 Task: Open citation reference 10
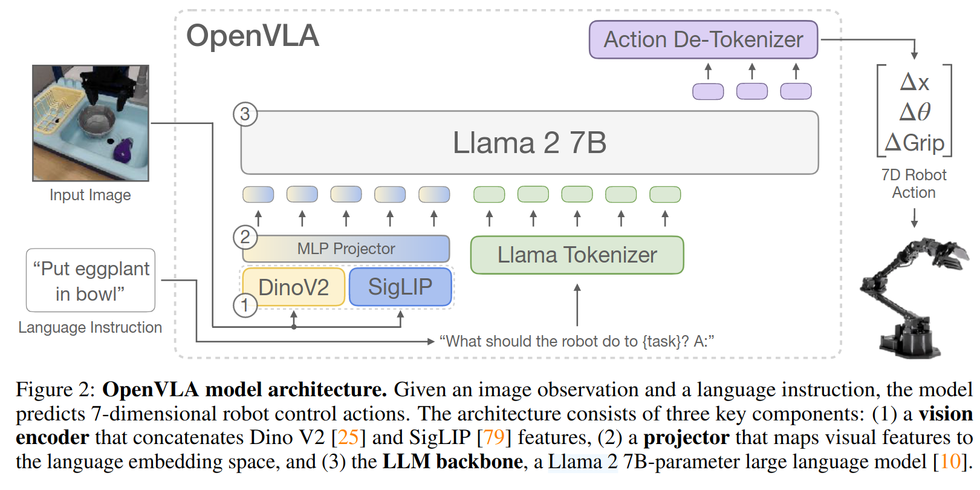click(950, 462)
